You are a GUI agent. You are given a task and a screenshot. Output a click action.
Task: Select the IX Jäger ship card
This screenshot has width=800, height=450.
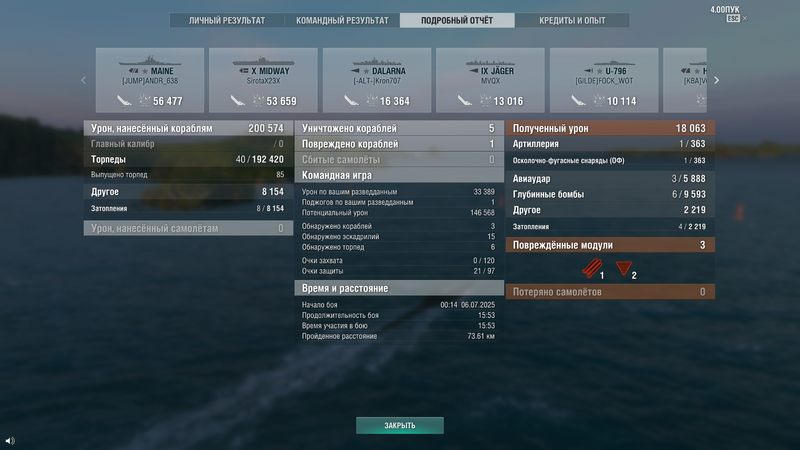click(x=490, y=80)
